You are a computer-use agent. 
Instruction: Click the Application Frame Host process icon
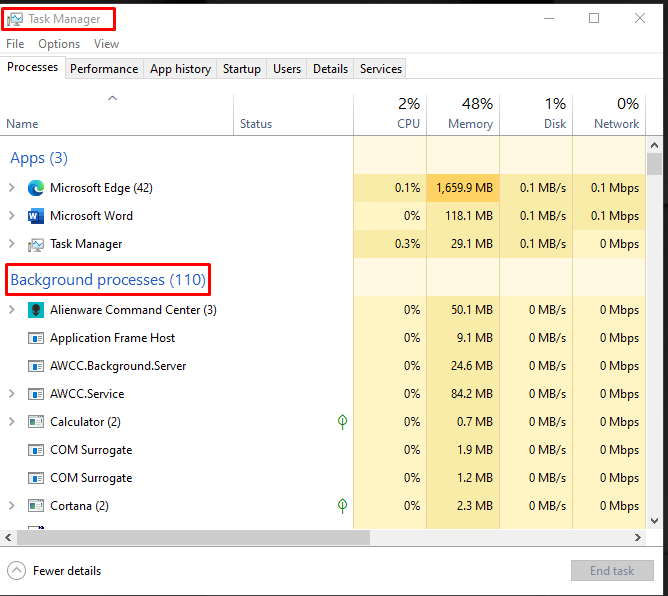[36, 338]
